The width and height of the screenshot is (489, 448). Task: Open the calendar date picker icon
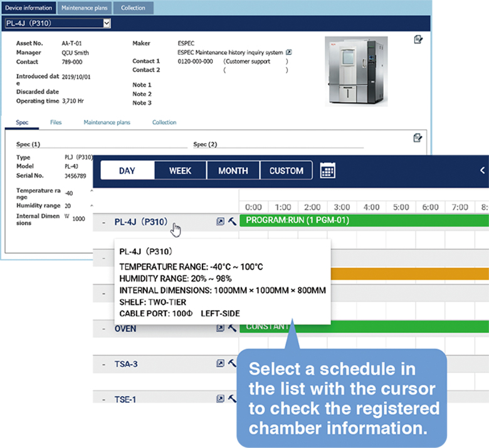(328, 171)
